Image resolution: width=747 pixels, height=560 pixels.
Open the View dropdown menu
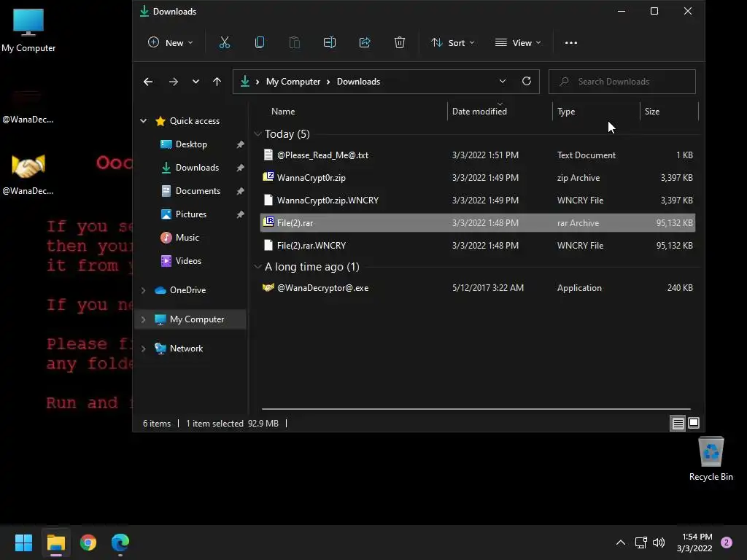[x=518, y=43]
